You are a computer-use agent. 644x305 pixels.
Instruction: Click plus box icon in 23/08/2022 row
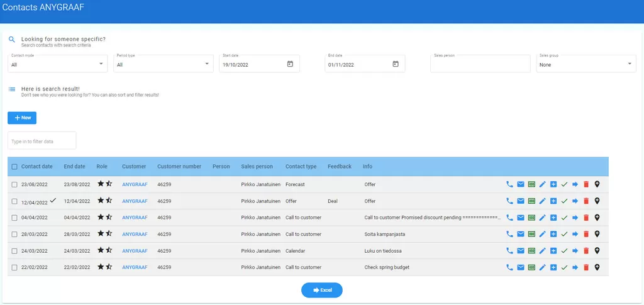[x=553, y=184]
